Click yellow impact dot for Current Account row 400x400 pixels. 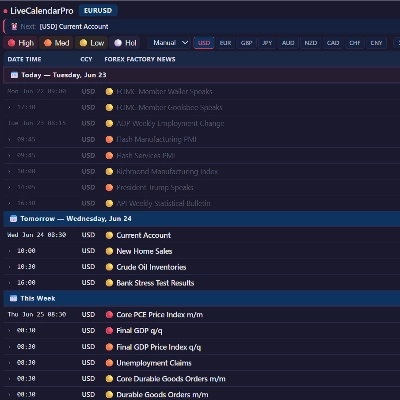(x=109, y=235)
